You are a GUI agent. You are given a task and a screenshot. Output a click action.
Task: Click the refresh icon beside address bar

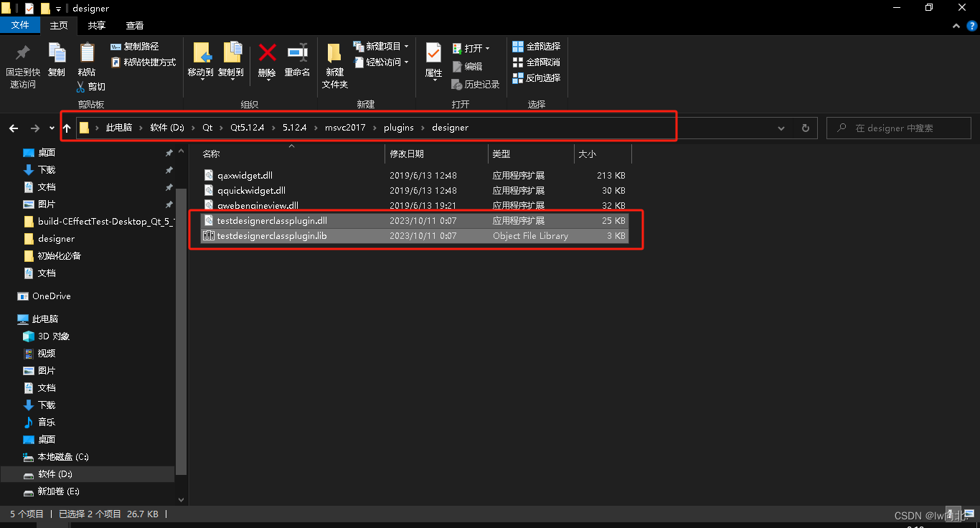(806, 128)
